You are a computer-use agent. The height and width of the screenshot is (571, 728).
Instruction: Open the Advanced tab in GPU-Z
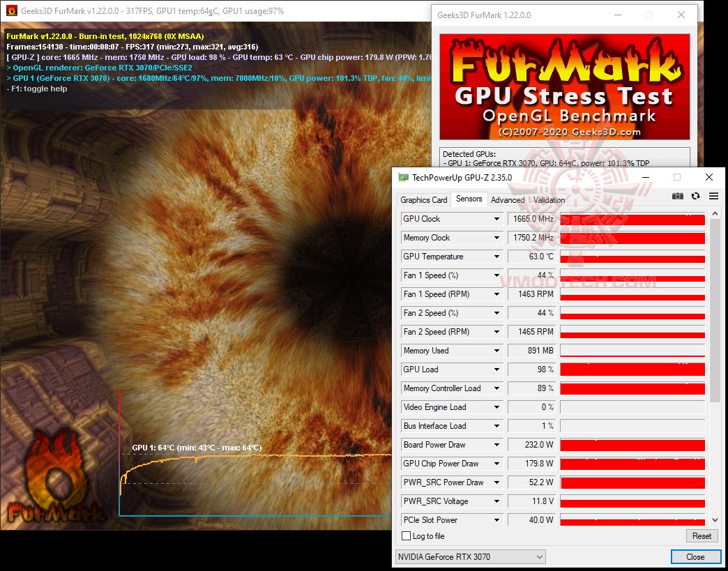point(508,199)
